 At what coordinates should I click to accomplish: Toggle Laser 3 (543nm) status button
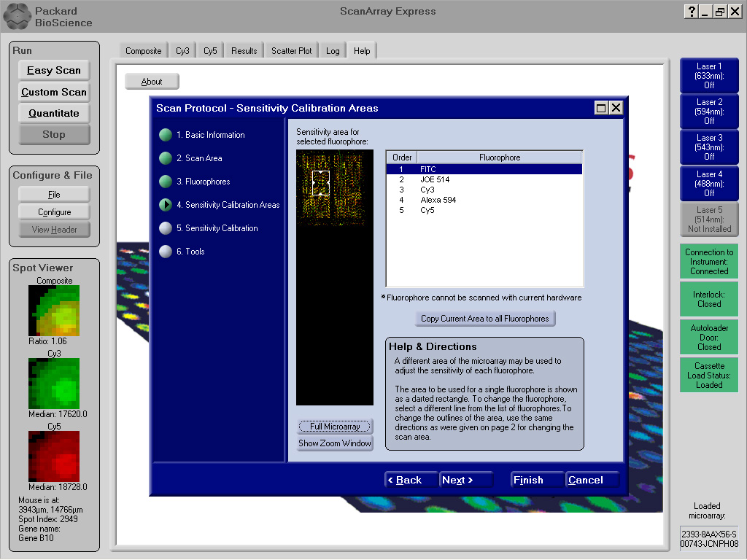(709, 147)
